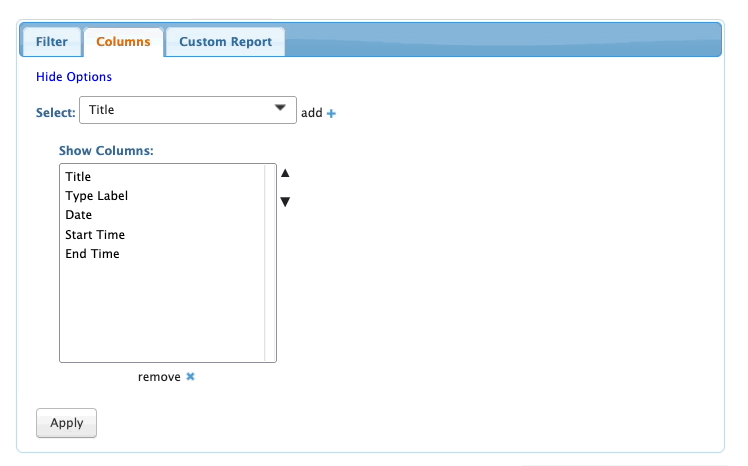Click the 'remove' text label
Viewport: 748px width, 466px height.
(x=160, y=377)
